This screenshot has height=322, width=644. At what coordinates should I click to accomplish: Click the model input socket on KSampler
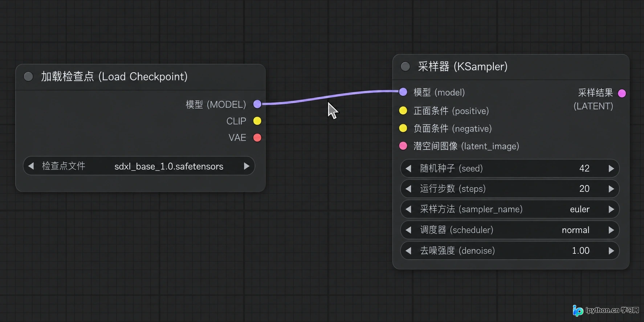coord(403,92)
